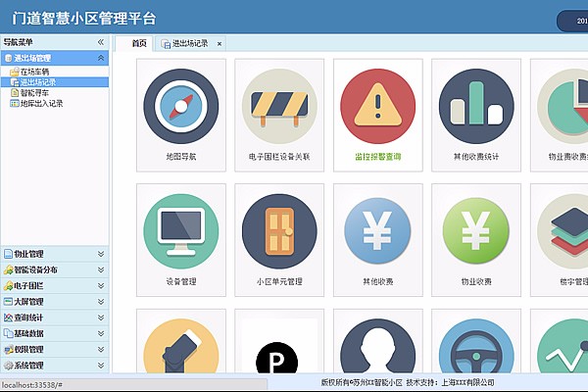Click the green line chart icon
Screen dimensions: 588x392
click(563, 346)
